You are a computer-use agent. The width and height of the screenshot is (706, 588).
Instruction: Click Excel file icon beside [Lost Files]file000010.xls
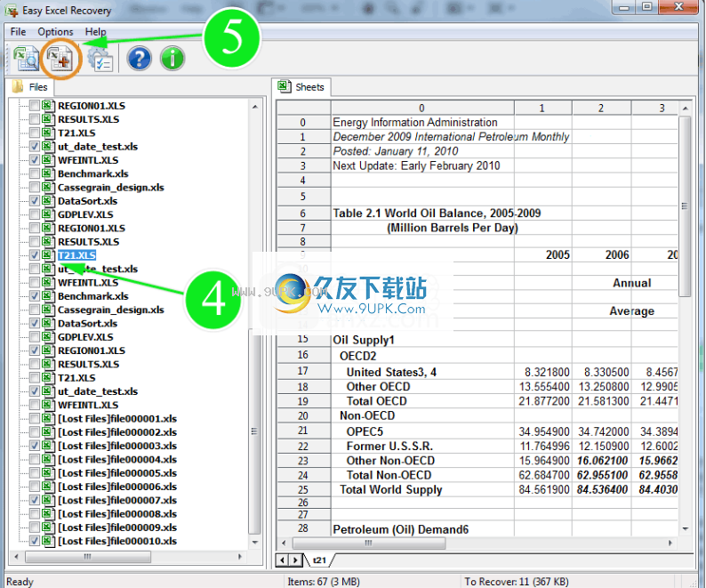(48, 541)
